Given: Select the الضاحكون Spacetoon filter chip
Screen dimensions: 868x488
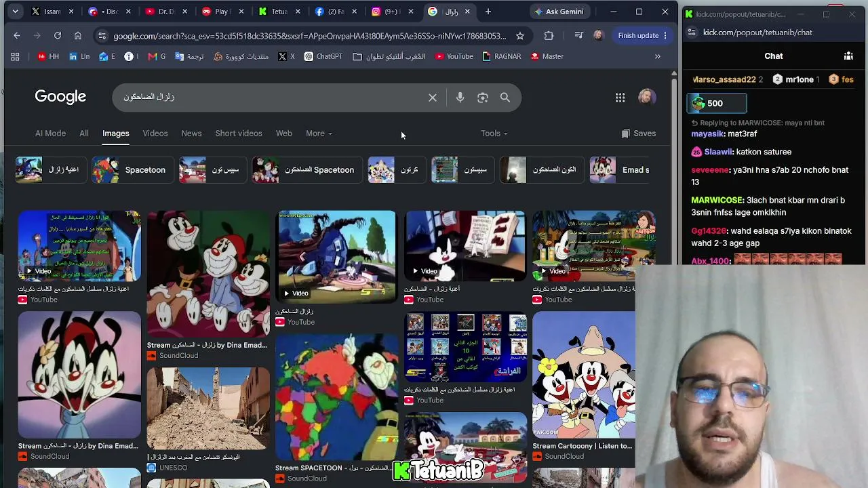Looking at the screenshot, I should pos(307,170).
